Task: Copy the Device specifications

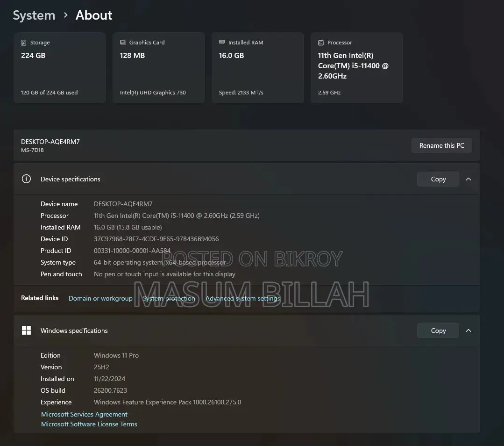Action: tap(438, 179)
